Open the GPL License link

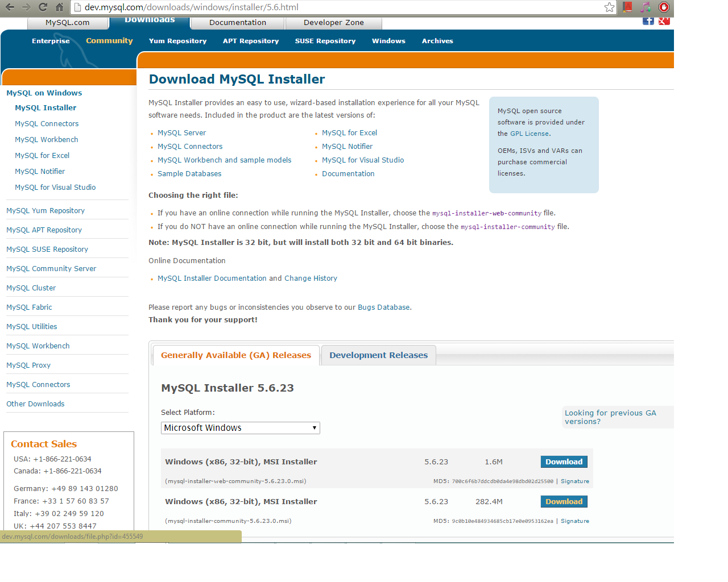[x=530, y=134]
